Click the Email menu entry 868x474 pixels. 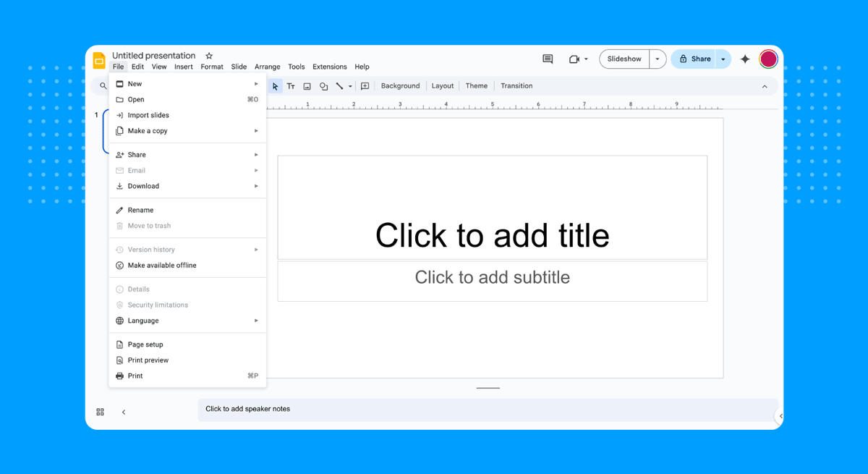(x=187, y=171)
